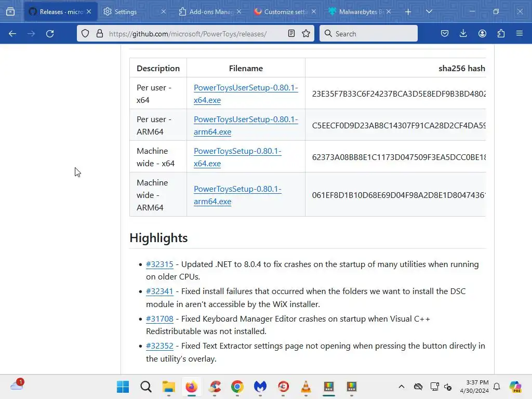
Task: Show hidden system tray icons
Action: tap(402, 387)
